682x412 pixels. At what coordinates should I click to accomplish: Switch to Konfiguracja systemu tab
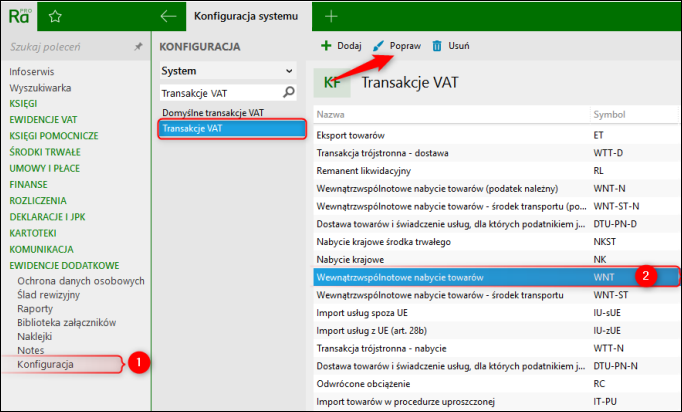pos(248,17)
